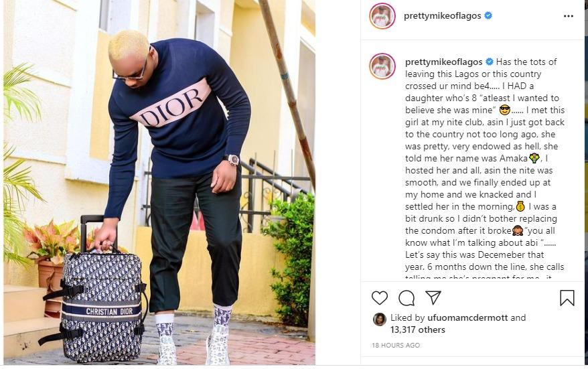The image size is (588, 369).
Task: Open prettymikeoflagos profile picture in header
Action: 382,16
